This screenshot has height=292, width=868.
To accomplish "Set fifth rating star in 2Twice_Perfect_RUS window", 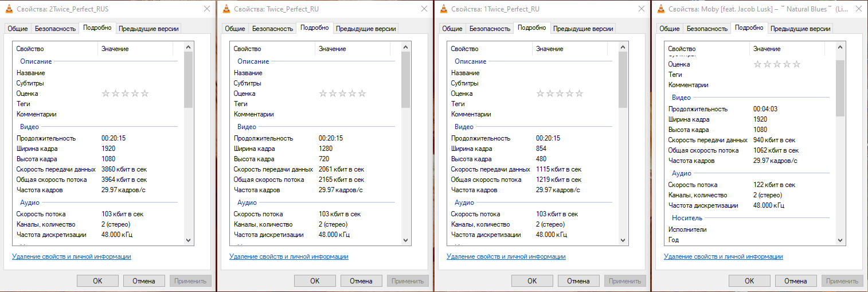I will coord(145,94).
